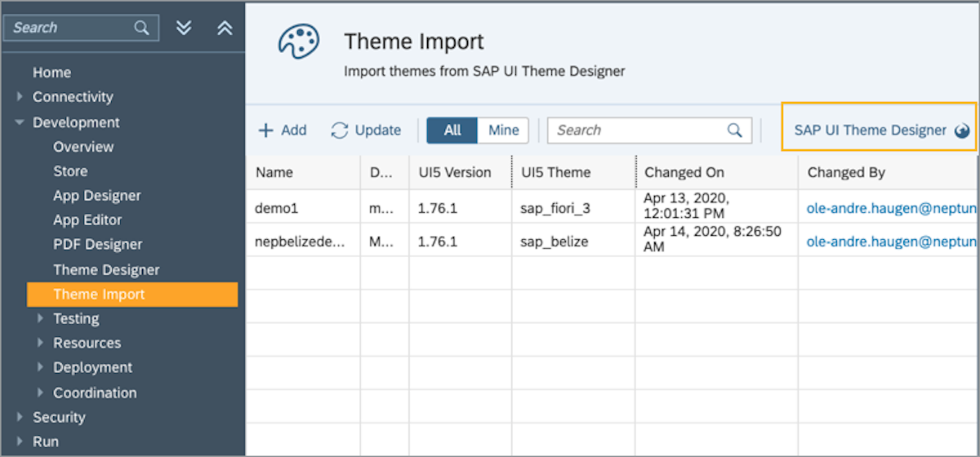Open ole-andre.haugen link in nepbelizede row
Screen dimensions: 980x457
pyautogui.click(x=892, y=242)
